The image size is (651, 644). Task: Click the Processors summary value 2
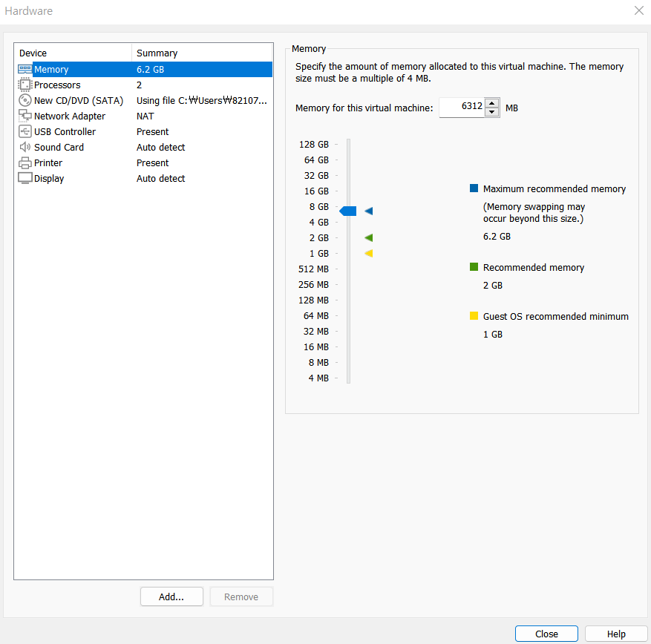click(139, 85)
